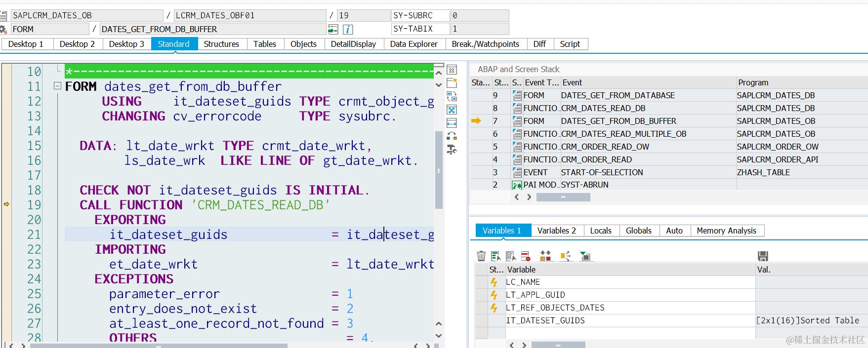Click the blue information icon
This screenshot has height=348, width=868.
tap(348, 30)
